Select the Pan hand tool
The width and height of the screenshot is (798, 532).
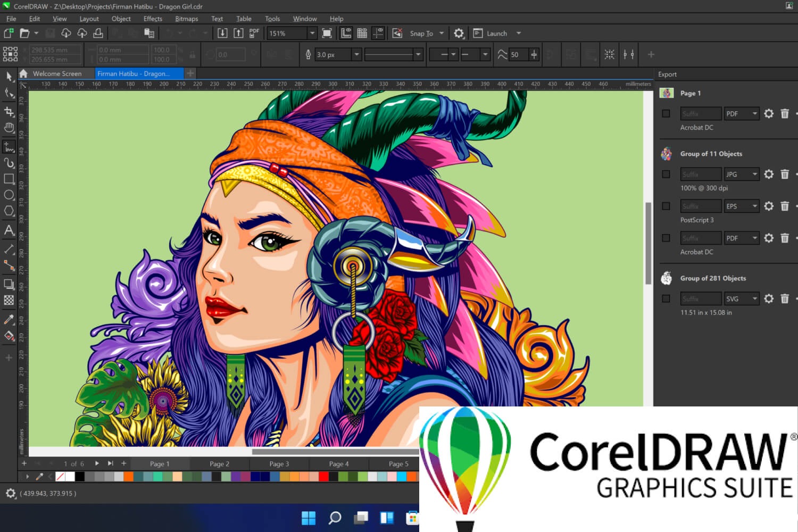click(9, 128)
